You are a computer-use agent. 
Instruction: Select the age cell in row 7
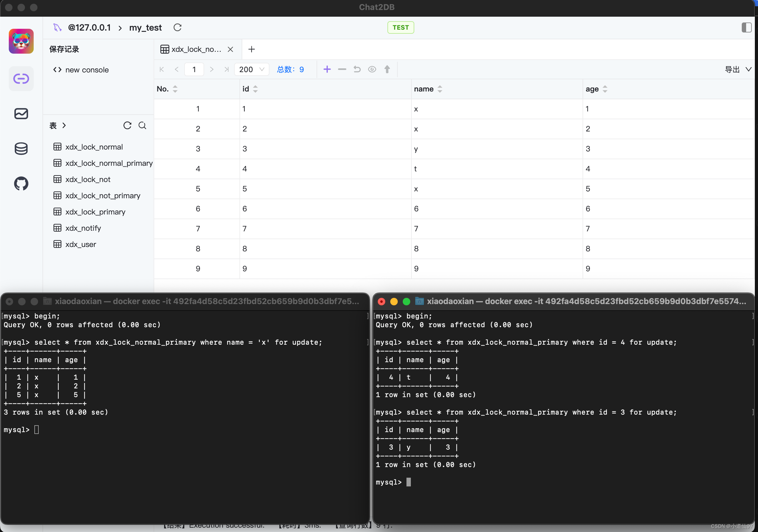coord(668,229)
